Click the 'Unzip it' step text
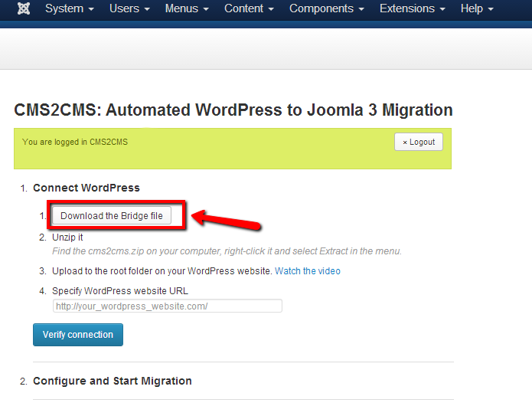Image resolution: width=532 pixels, height=416 pixels. pos(67,237)
